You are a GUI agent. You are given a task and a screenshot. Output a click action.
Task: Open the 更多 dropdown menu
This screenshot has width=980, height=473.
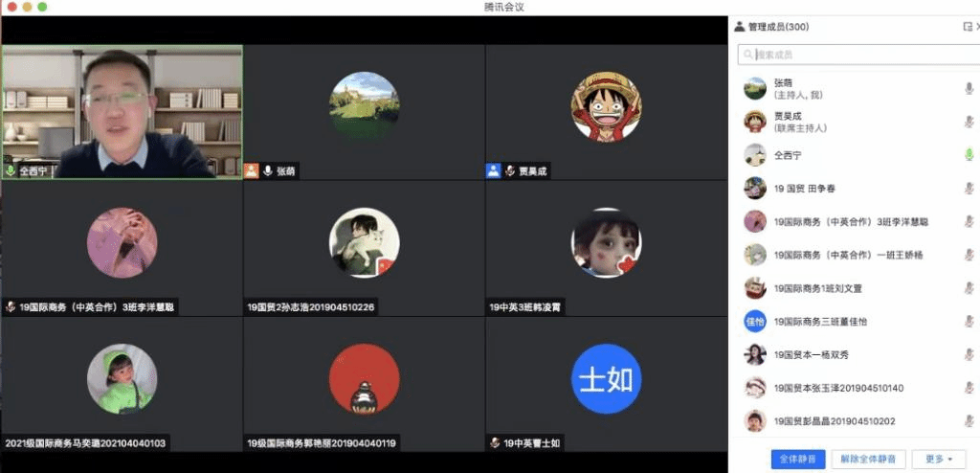pos(938,459)
